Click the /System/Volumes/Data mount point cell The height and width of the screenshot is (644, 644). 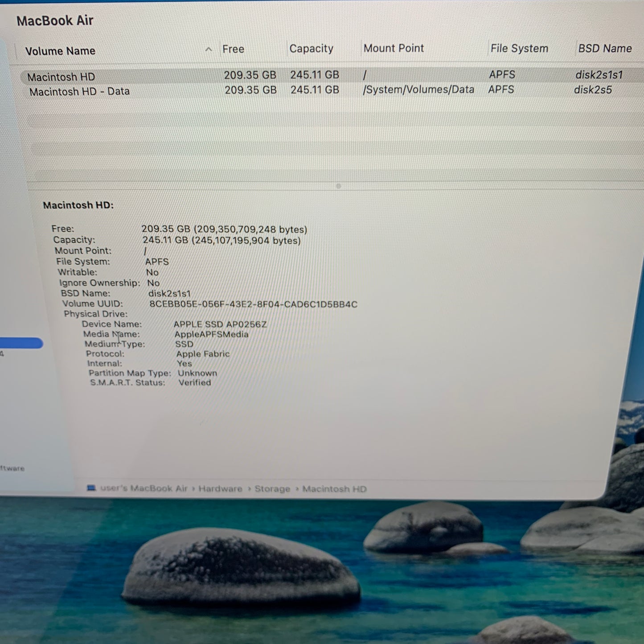pyautogui.click(x=418, y=90)
